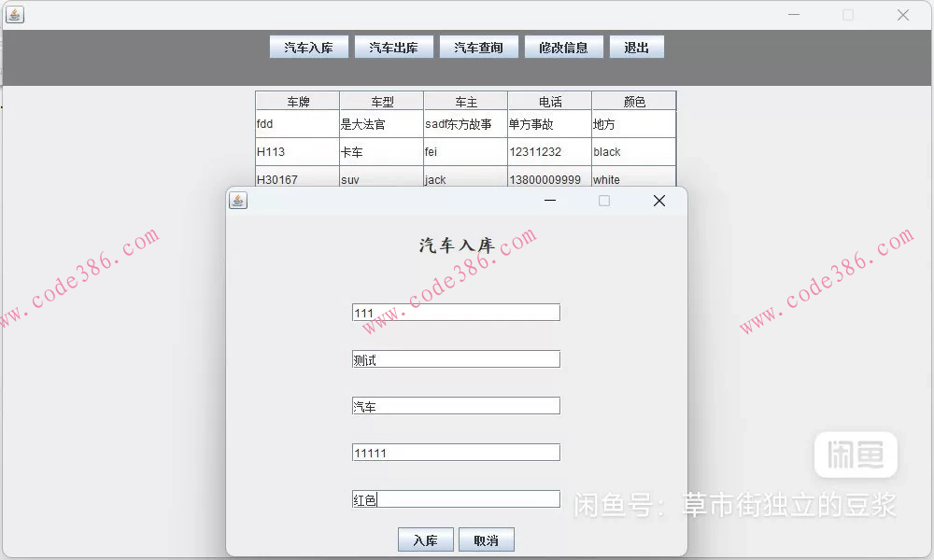The height and width of the screenshot is (560, 934).
Task: Click the Java icon on 汽车入库 dialog title bar
Action: pos(239,200)
